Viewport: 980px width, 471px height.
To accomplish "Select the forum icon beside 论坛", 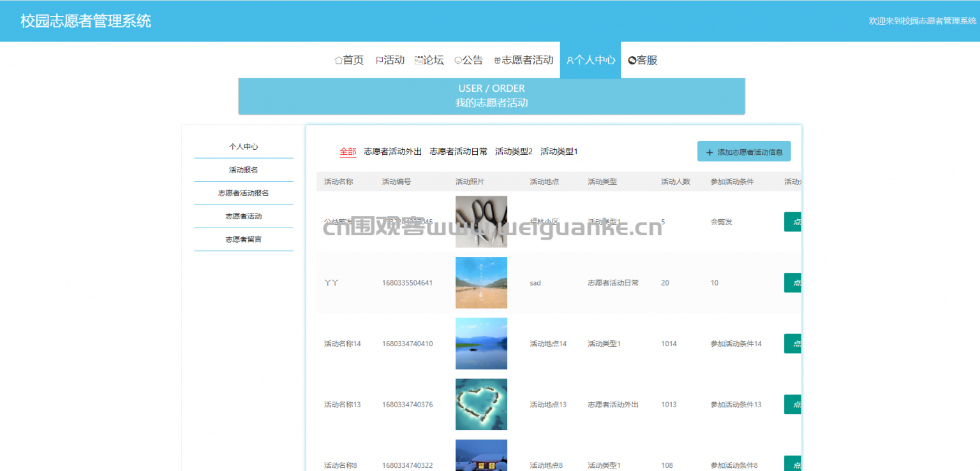I will tap(419, 59).
